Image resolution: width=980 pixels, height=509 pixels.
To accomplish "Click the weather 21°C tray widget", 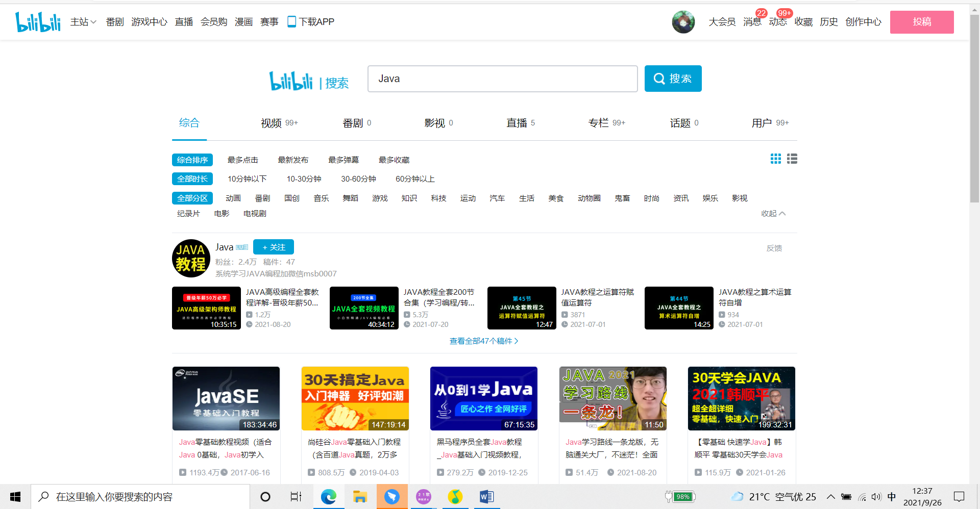I will pos(774,497).
